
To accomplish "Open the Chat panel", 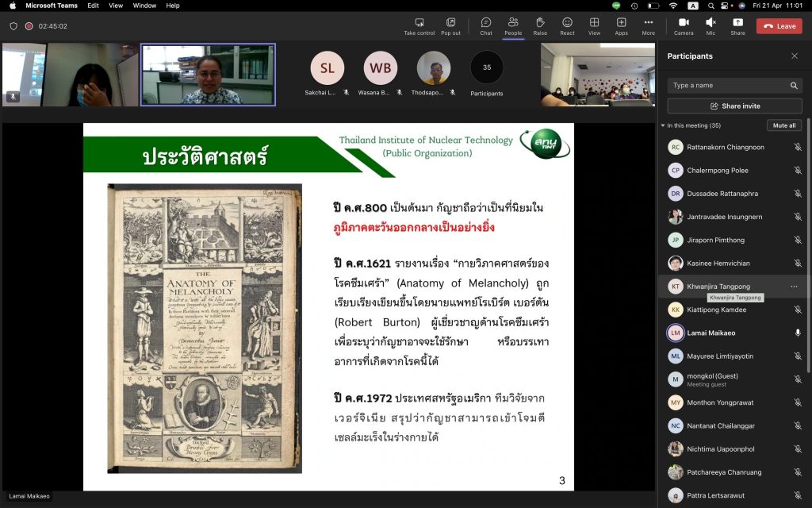I will (486, 26).
